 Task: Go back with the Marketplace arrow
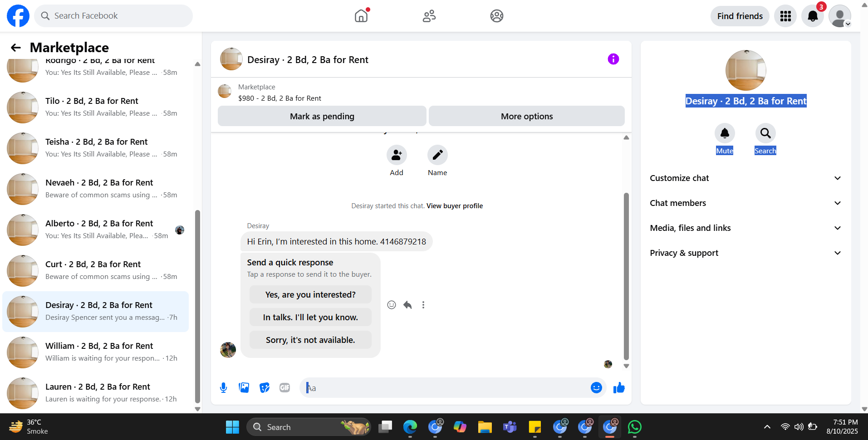click(16, 48)
